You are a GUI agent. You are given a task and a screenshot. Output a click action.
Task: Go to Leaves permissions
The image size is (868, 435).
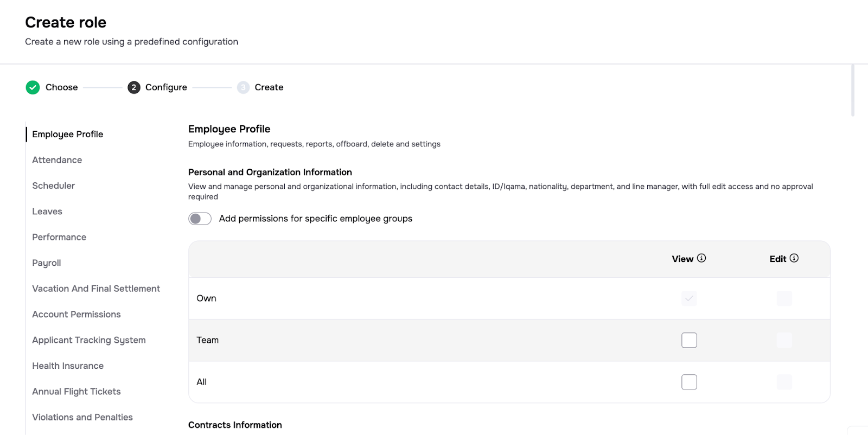point(47,212)
